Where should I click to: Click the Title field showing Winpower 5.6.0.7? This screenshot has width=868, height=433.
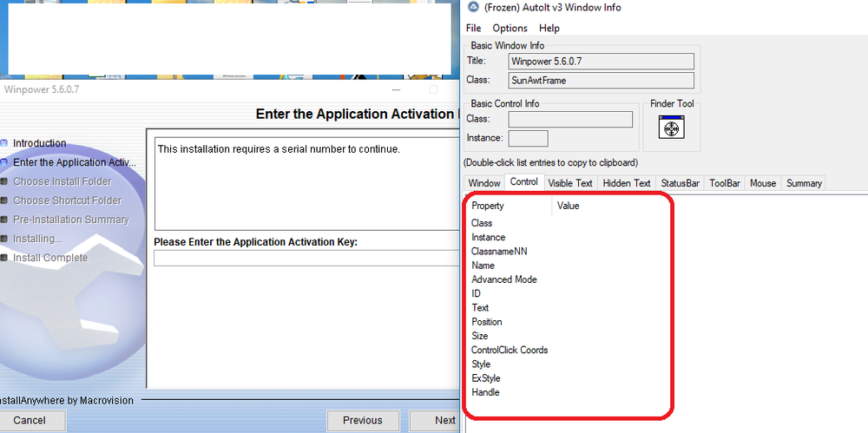(601, 61)
